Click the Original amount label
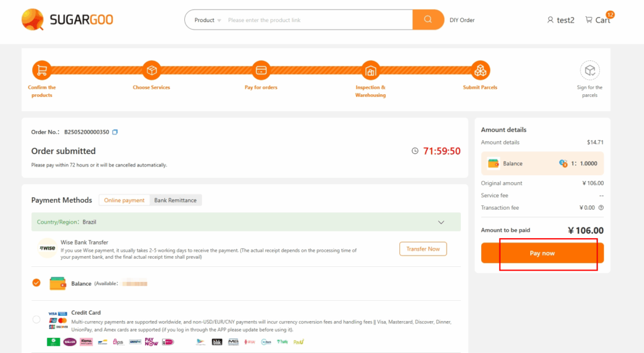This screenshot has height=353, width=644. [x=501, y=183]
